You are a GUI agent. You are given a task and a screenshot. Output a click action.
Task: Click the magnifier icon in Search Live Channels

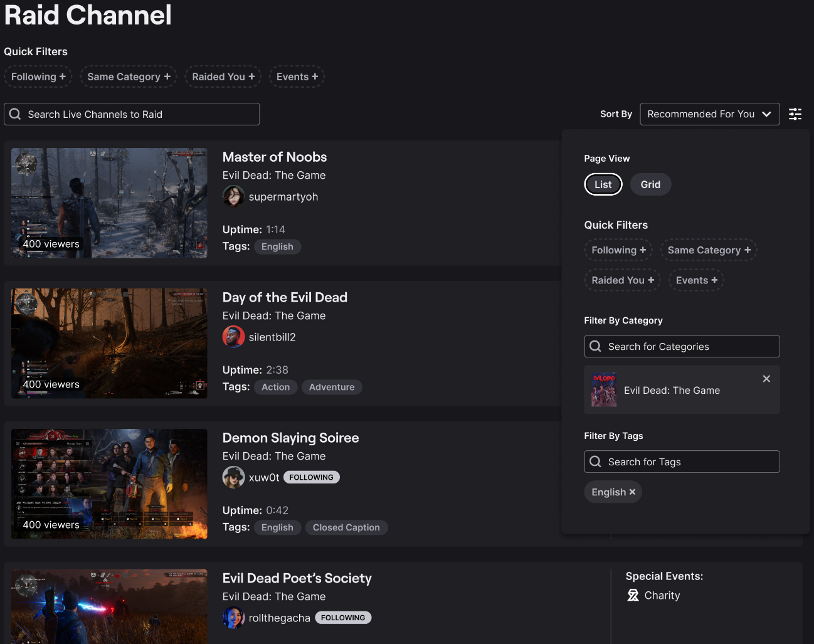(15, 114)
